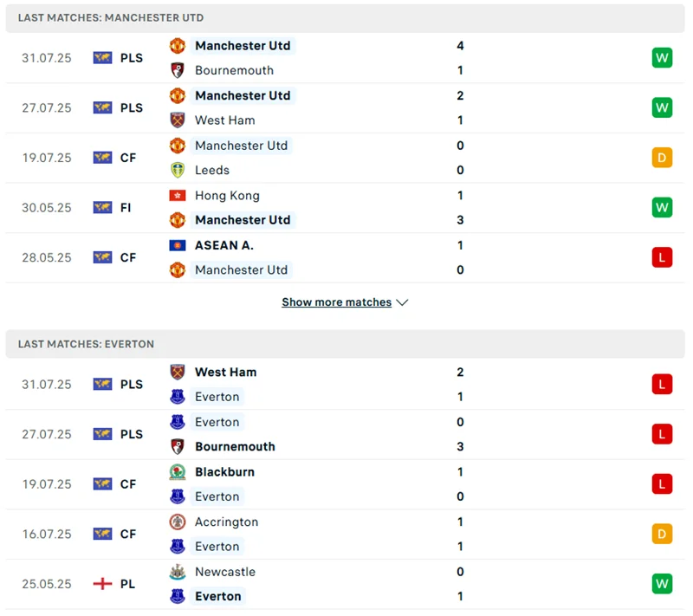Image resolution: width=693 pixels, height=616 pixels.
Task: Open the Hong Kong team link
Action: 227,196
